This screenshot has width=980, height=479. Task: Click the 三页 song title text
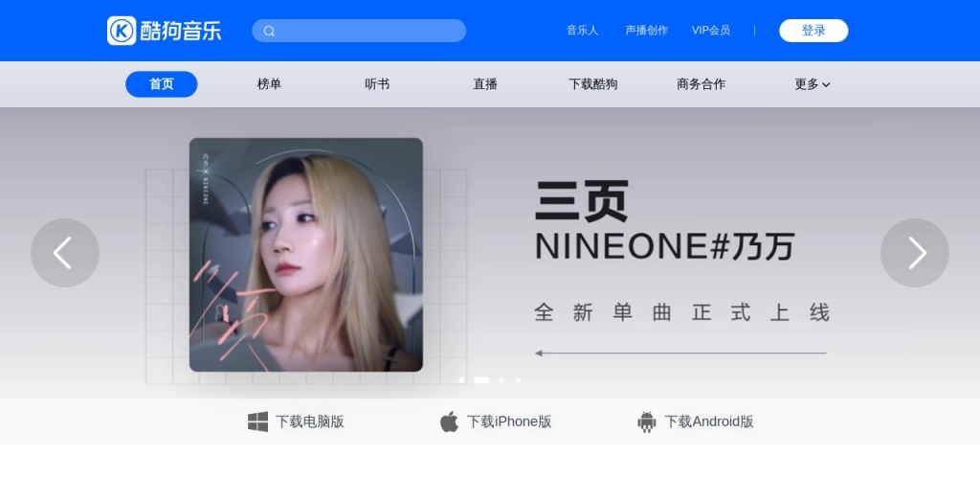coord(581,201)
